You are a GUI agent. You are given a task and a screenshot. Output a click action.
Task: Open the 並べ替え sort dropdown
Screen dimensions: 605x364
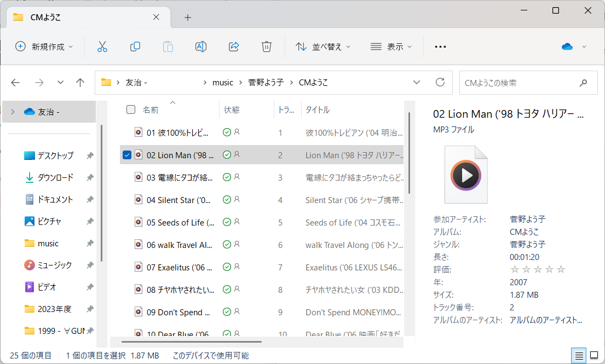pos(323,47)
